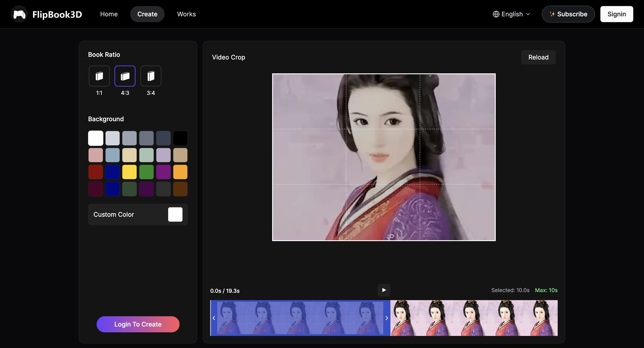Select the 1:1 book ratio icon
The image size is (644, 348).
99,76
